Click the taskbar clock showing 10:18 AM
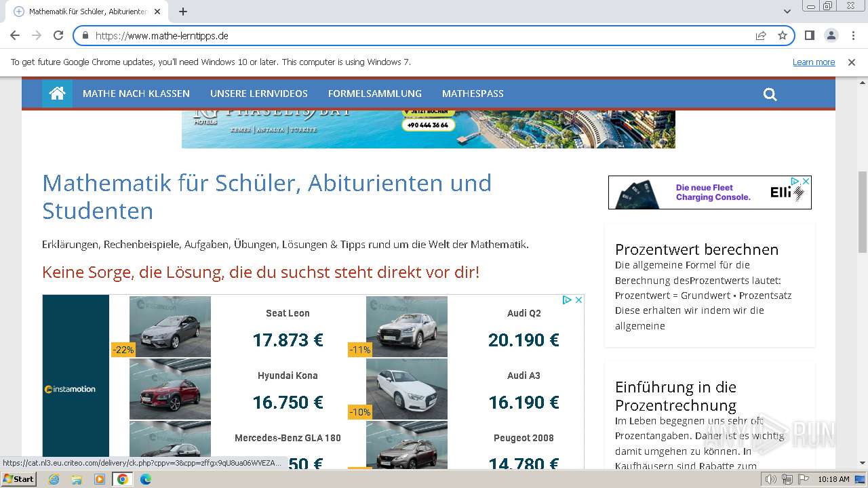 [x=833, y=479]
